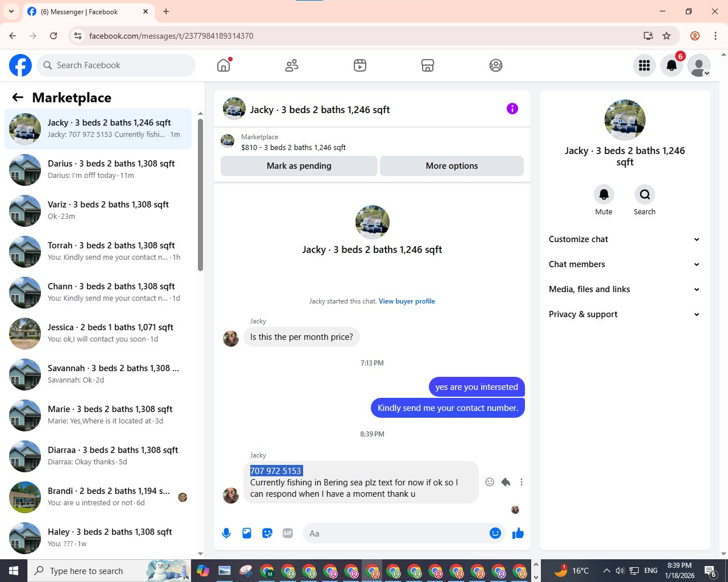Image resolution: width=728 pixels, height=582 pixels.
Task: Send a thumbs-up like
Action: tap(518, 533)
